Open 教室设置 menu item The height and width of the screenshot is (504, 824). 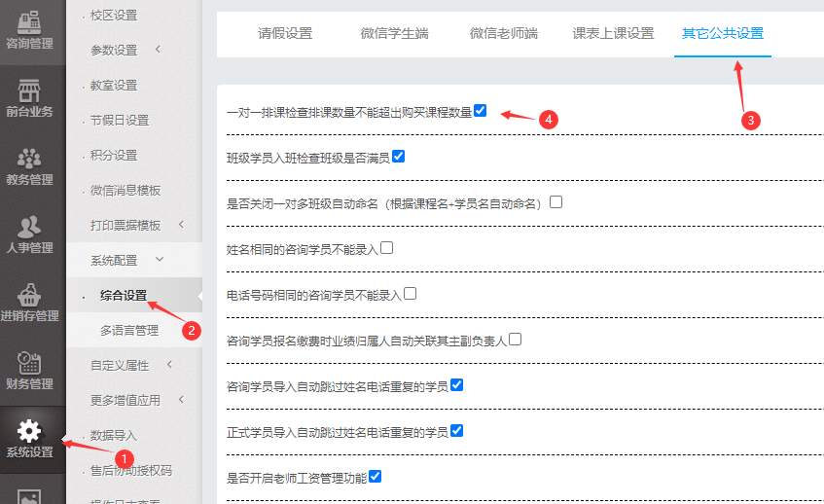(114, 86)
